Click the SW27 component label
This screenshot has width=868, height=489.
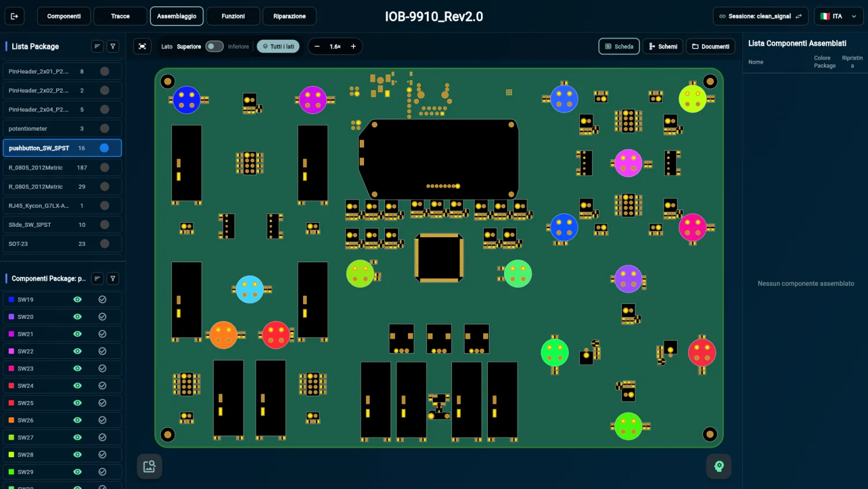coord(25,437)
